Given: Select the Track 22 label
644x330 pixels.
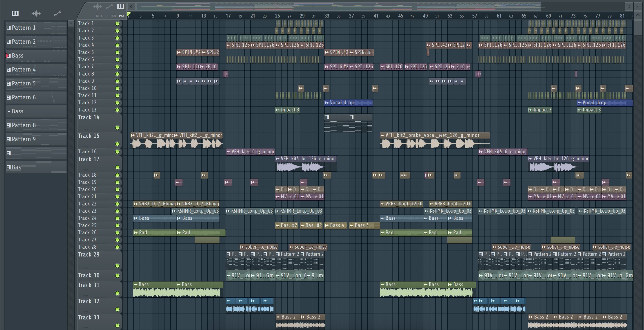Looking at the screenshot, I should point(87,204).
